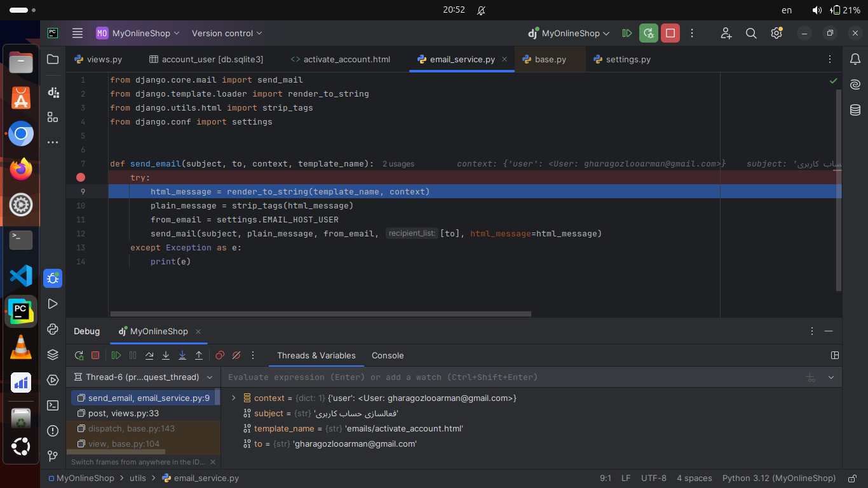Open Search Everywhere magnifier

point(751,33)
